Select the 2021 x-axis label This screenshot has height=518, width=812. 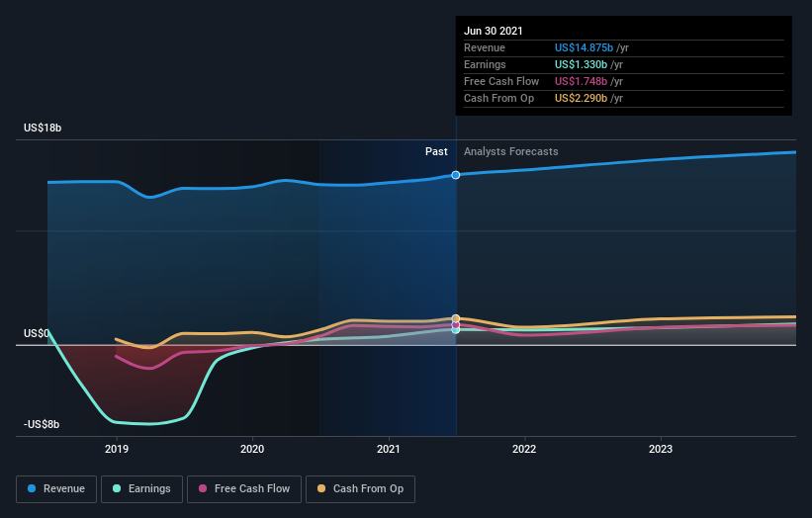tap(389, 449)
